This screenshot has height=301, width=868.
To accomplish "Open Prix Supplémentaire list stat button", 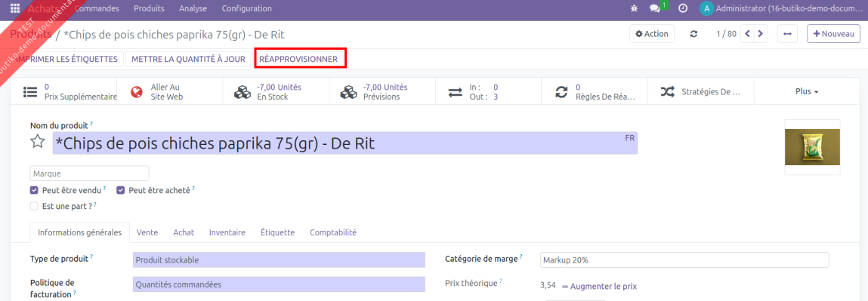I will pyautogui.click(x=63, y=92).
